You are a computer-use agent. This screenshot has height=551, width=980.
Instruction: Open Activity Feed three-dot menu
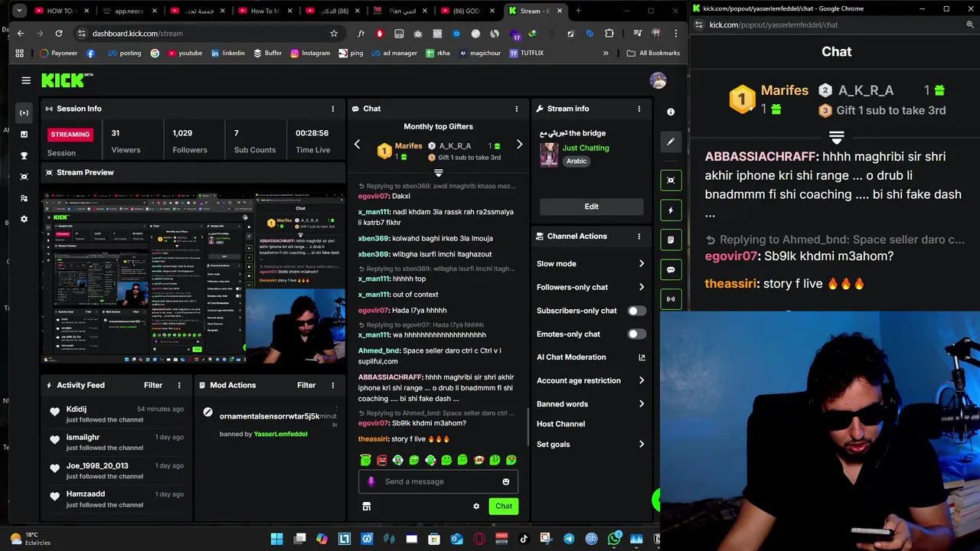(x=179, y=385)
